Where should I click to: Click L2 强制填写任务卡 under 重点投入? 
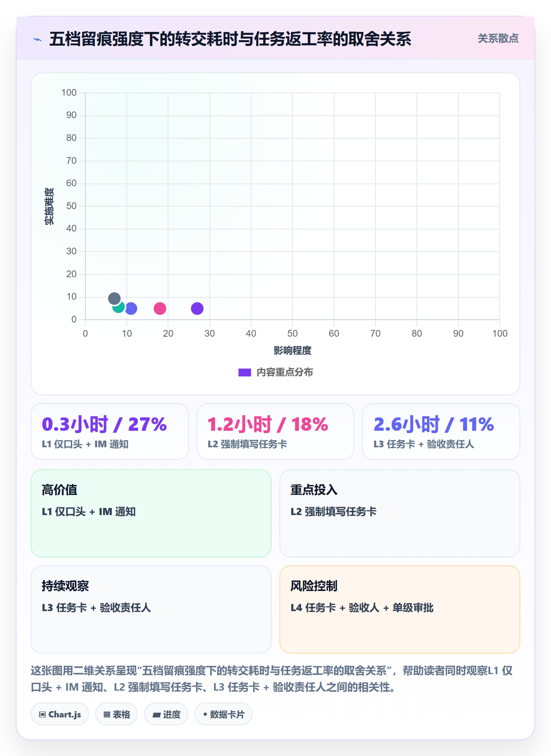333,512
